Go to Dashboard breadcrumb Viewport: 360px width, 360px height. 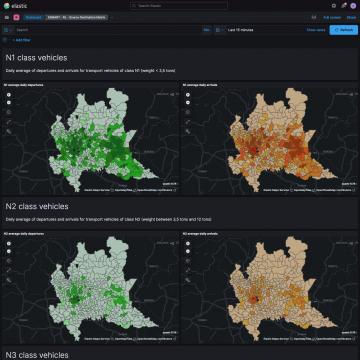33,17
